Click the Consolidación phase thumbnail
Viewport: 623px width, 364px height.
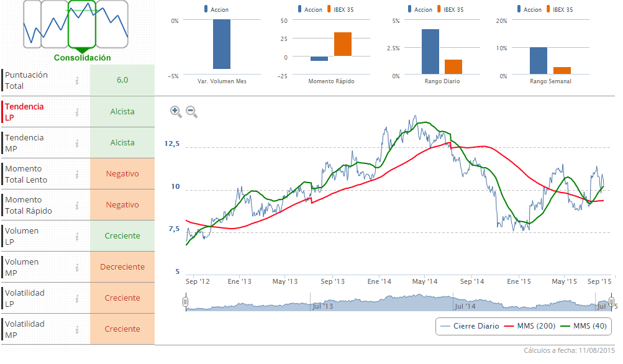coord(82,28)
